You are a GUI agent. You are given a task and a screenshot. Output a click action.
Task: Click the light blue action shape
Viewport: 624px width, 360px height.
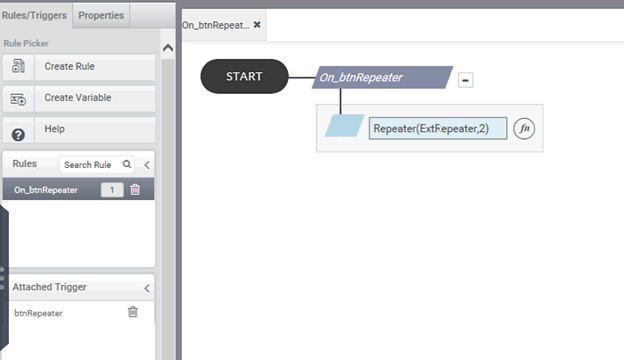345,126
